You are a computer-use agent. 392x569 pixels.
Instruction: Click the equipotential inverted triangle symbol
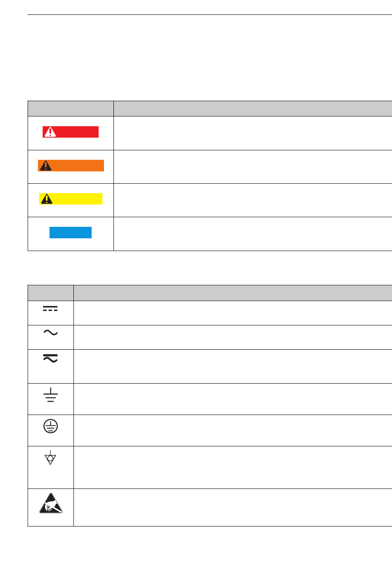(50, 458)
